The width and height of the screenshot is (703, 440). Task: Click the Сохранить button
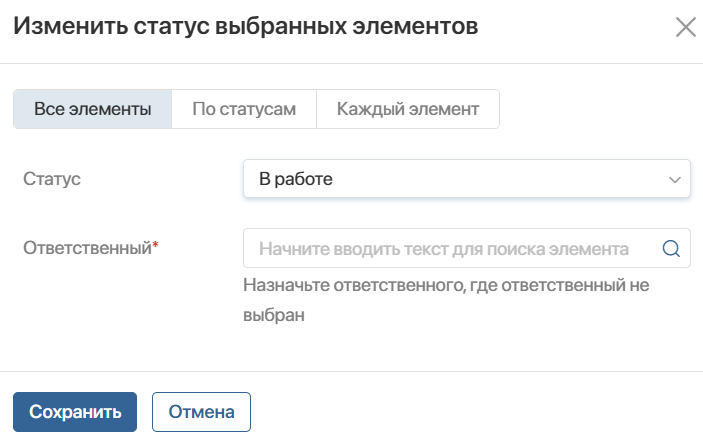75,412
